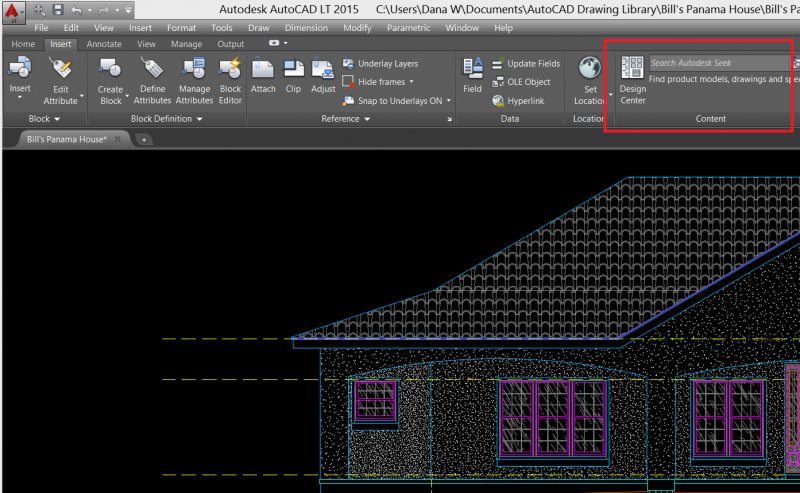Select the Define Attributes tool
Image resolution: width=800 pixels, height=493 pixels.
point(152,78)
